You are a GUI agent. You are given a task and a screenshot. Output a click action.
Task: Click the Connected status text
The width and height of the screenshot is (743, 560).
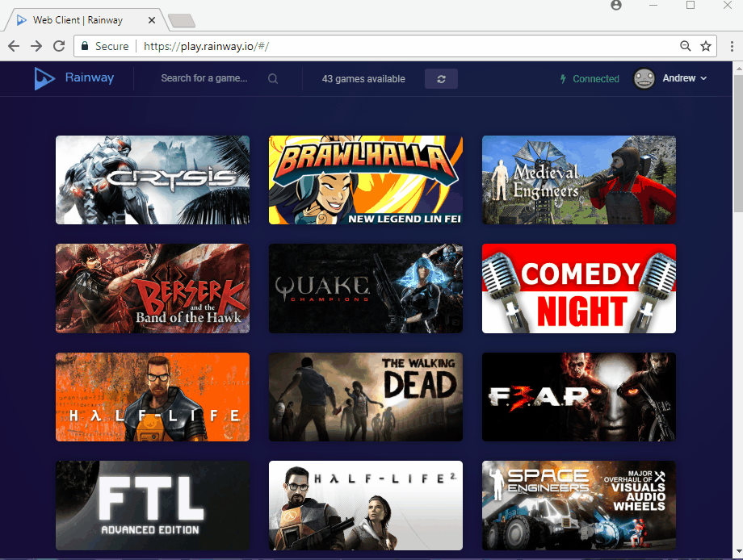point(596,79)
